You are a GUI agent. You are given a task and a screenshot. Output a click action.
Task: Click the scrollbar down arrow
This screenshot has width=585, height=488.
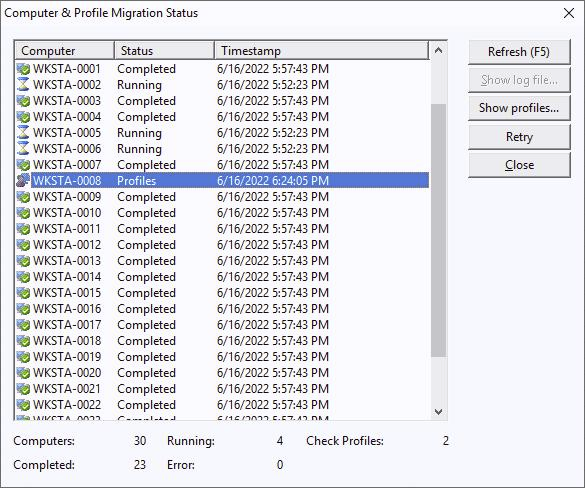(438, 412)
